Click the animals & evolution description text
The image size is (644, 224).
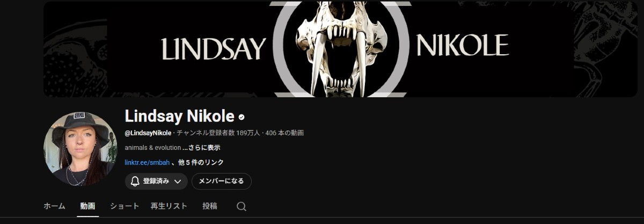click(x=153, y=148)
